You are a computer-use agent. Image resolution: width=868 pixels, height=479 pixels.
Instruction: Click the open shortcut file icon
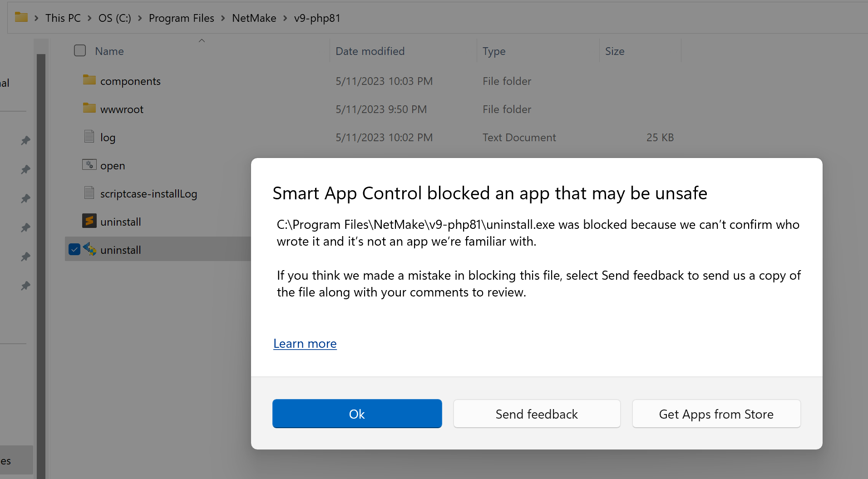[x=89, y=165]
